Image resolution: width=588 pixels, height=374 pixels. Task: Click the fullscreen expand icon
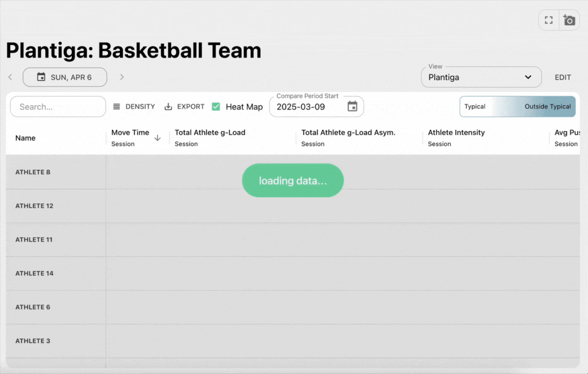click(549, 20)
